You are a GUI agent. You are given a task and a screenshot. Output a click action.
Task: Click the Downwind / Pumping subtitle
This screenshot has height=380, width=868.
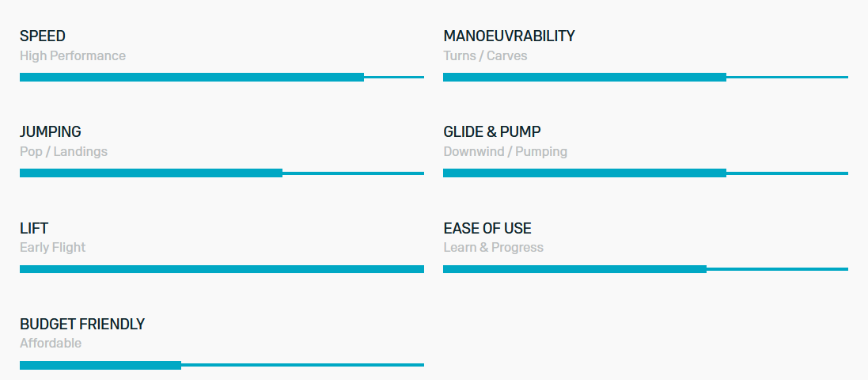coord(506,152)
